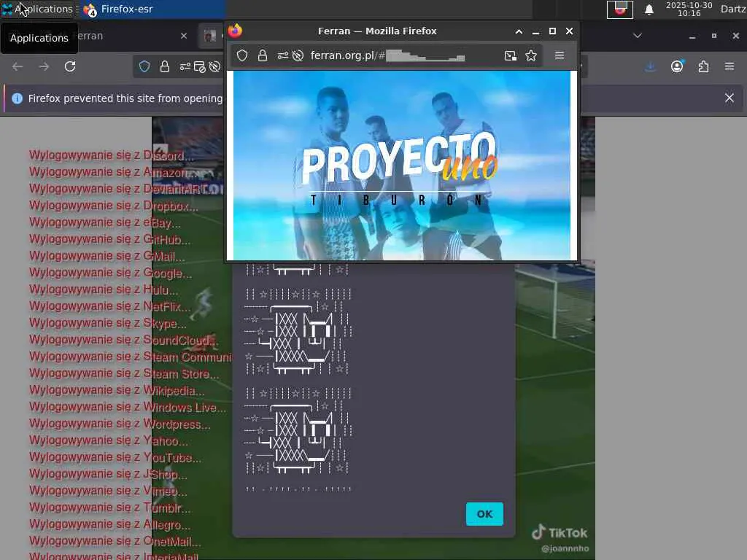Click 'Wylogowywanie się z YouTube...' text
Screen dimensions: 747x560
click(115, 458)
